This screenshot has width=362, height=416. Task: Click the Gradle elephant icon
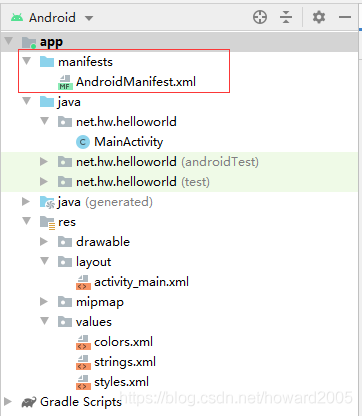[29, 402]
